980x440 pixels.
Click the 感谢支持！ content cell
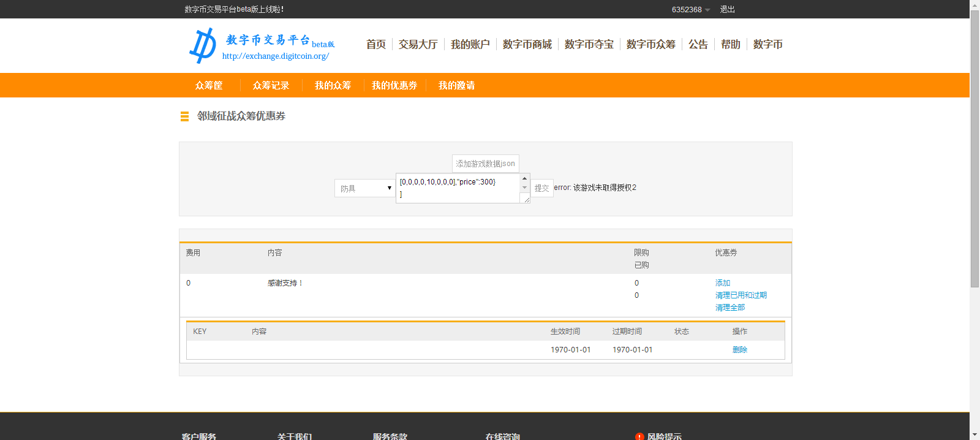[285, 283]
